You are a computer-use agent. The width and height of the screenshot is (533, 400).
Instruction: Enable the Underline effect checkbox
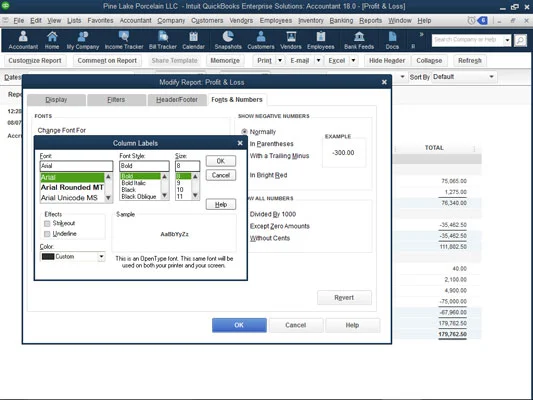(x=47, y=234)
